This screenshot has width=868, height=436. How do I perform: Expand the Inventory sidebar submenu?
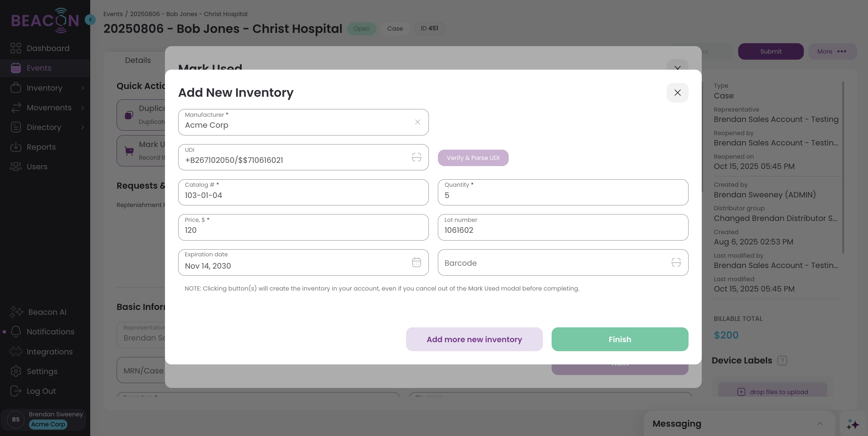point(82,88)
